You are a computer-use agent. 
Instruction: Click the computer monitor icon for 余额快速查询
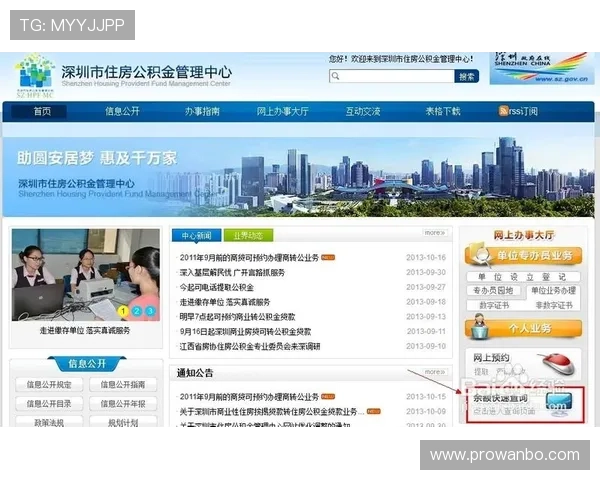[559, 406]
